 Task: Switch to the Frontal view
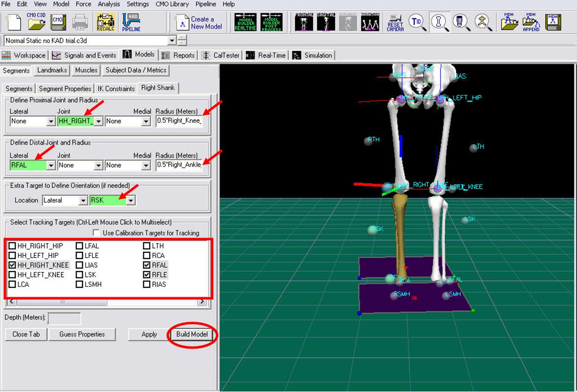pos(304,22)
